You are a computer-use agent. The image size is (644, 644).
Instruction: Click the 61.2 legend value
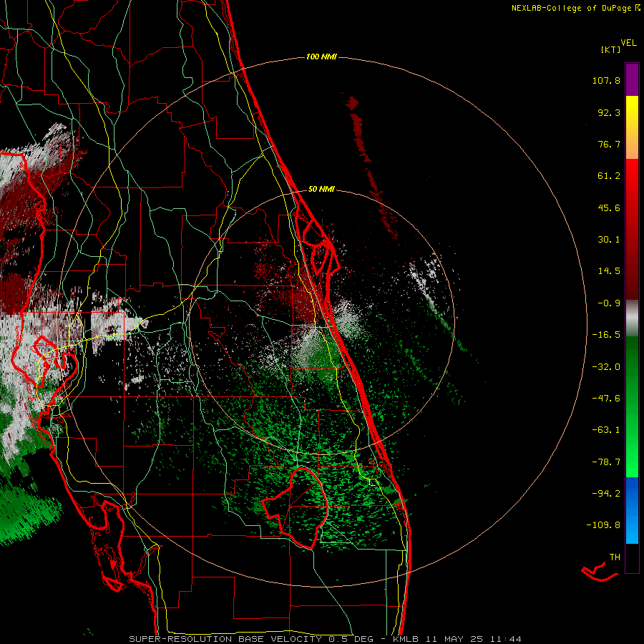pos(609,176)
